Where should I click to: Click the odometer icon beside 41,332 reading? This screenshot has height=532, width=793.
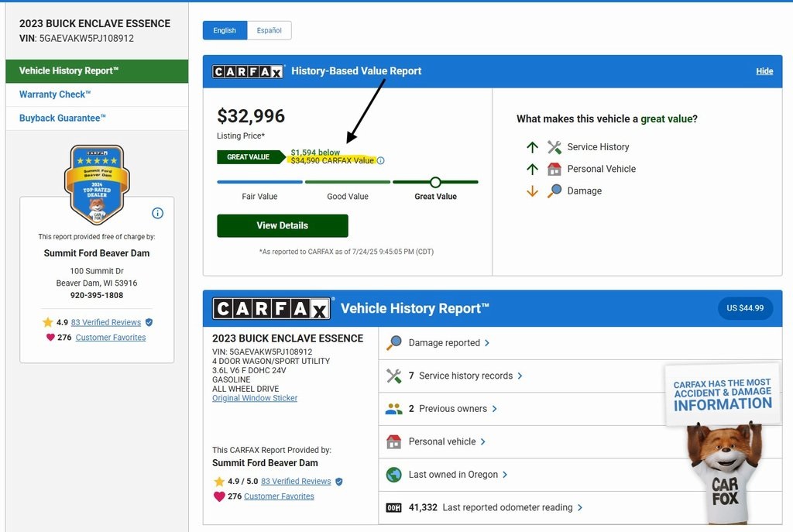pos(394,508)
